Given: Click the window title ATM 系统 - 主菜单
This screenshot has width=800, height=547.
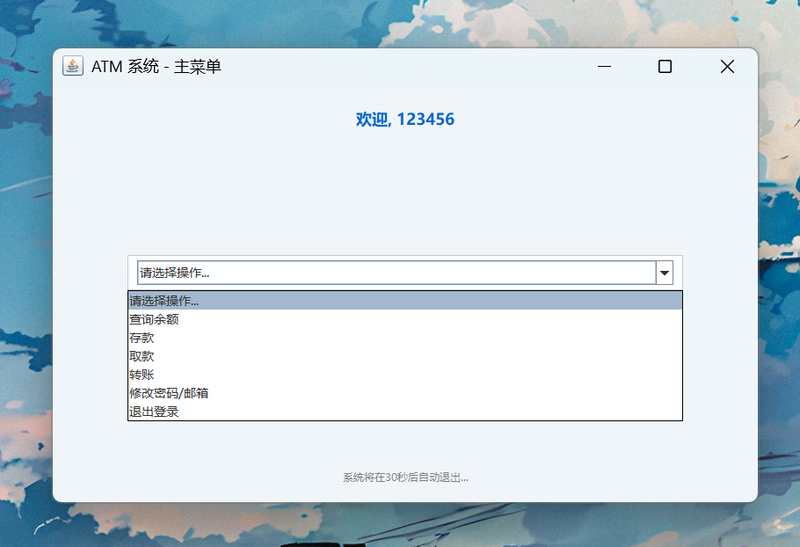Looking at the screenshot, I should 156,66.
